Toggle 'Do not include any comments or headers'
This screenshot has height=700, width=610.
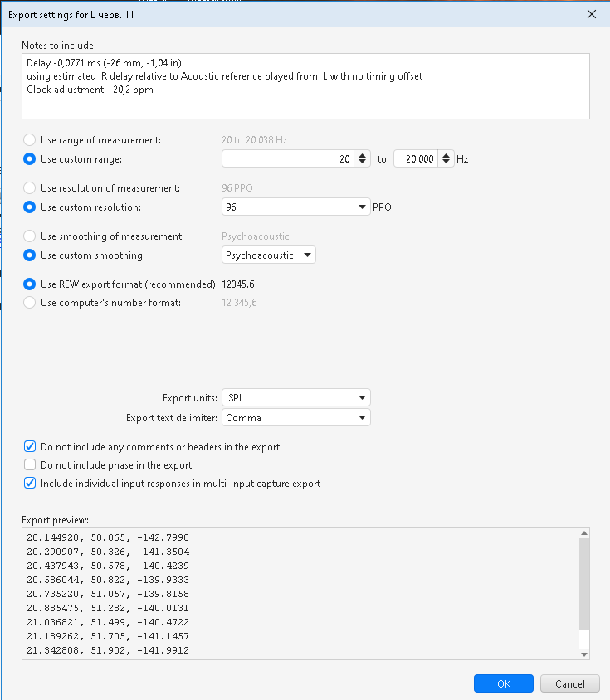click(x=31, y=447)
